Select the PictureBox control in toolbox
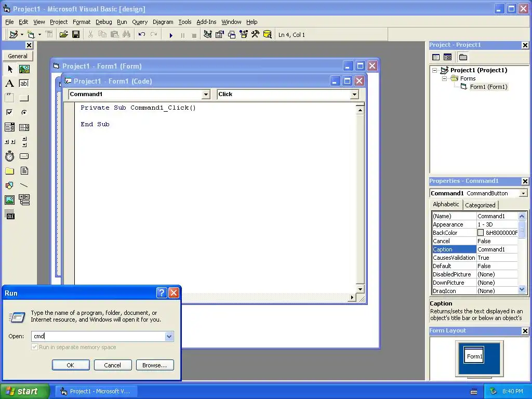Viewport: 532px width, 399px height. coord(24,69)
